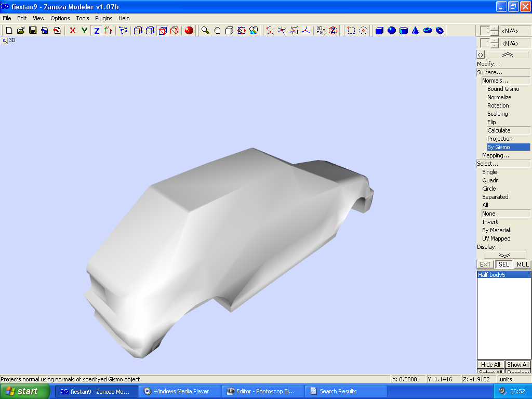The image size is (532, 399).
Task: Open the Plugins menu
Action: tap(103, 18)
